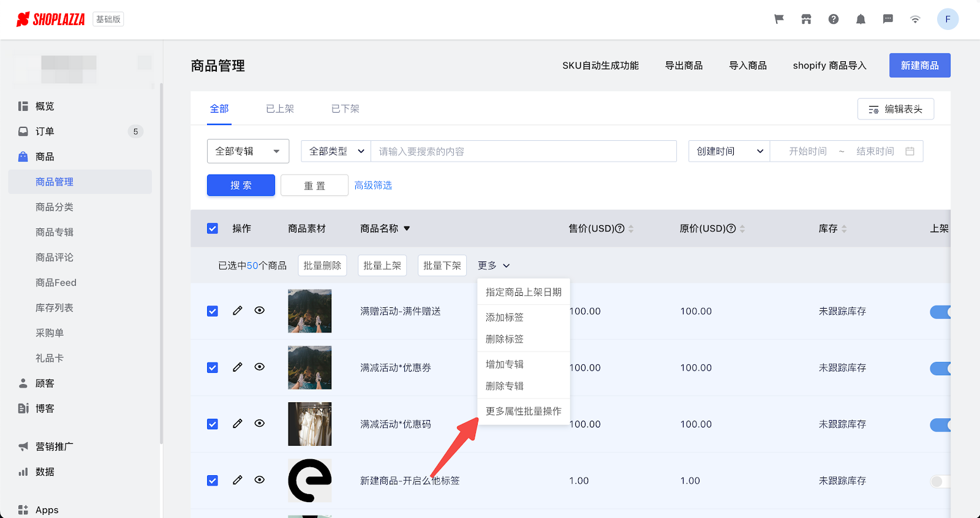
Task: Open the chat message icon
Action: pos(888,19)
